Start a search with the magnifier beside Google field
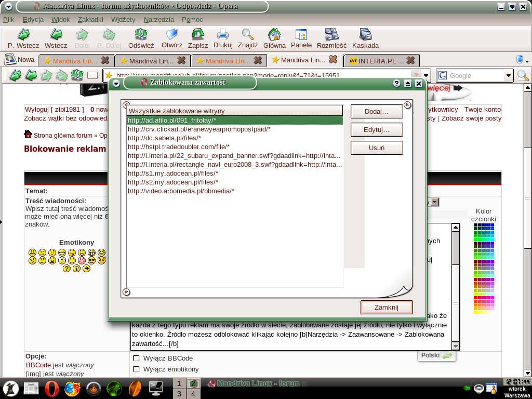Image resolution: width=532 pixels, height=399 pixels. pos(523,76)
